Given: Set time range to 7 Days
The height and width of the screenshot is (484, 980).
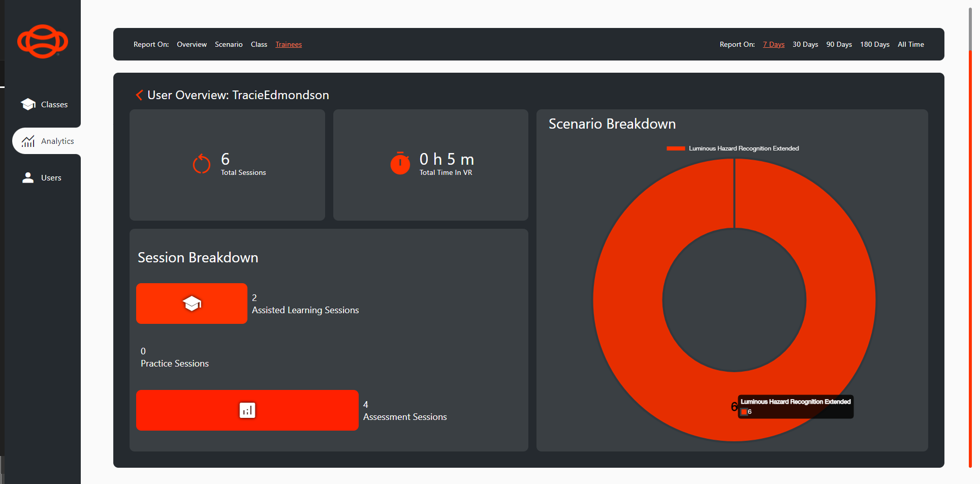Looking at the screenshot, I should [x=773, y=44].
